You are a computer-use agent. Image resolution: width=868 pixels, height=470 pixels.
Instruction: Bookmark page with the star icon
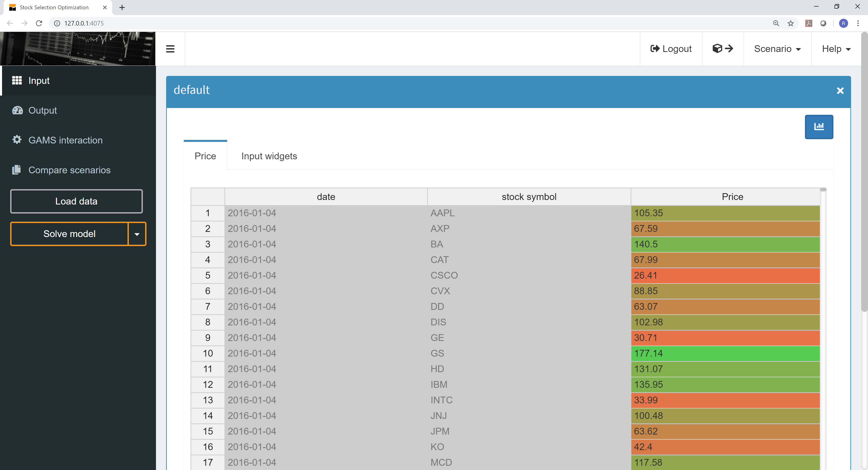click(x=790, y=23)
